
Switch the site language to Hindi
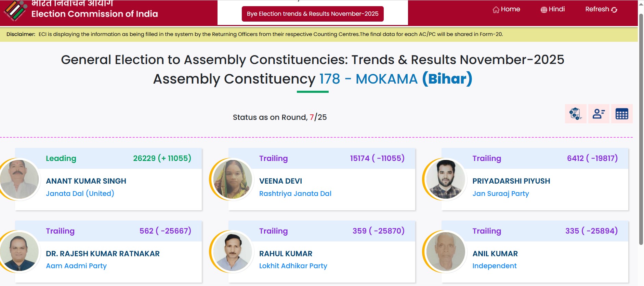point(556,9)
